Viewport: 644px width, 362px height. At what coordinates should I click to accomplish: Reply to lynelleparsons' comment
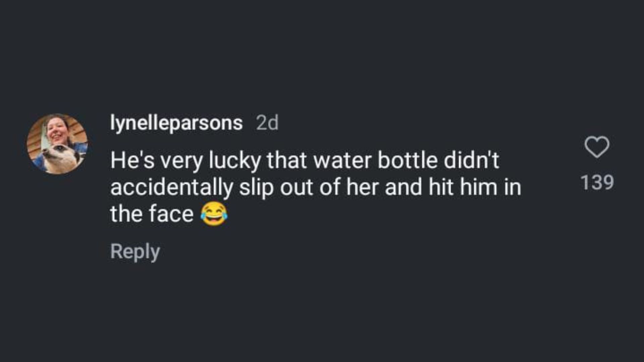135,251
